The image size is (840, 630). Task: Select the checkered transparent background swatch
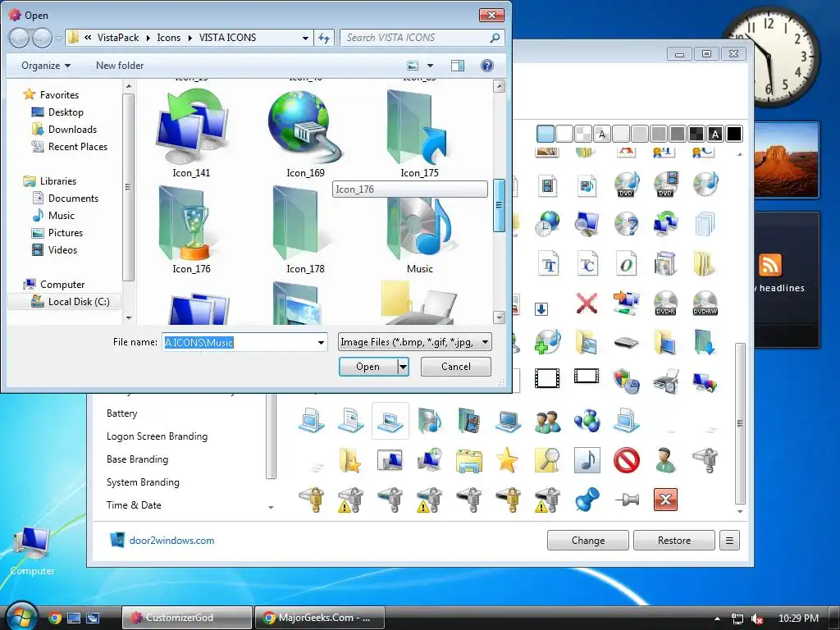583,134
